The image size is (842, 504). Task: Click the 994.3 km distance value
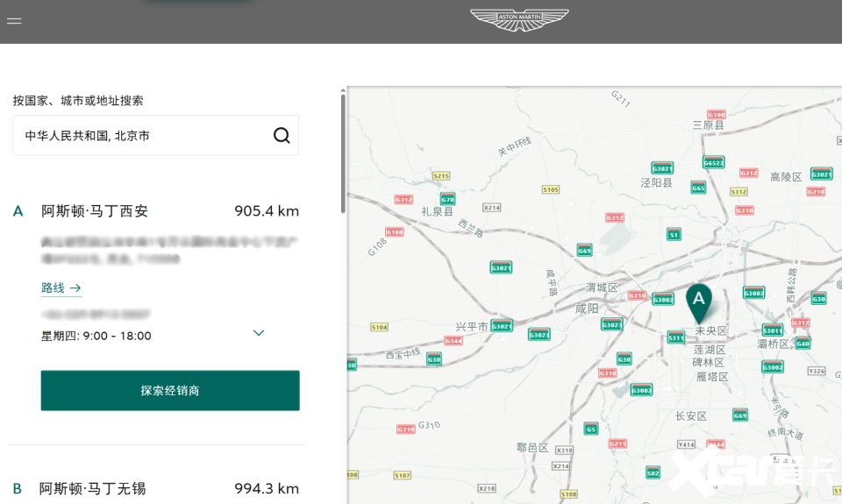[267, 488]
